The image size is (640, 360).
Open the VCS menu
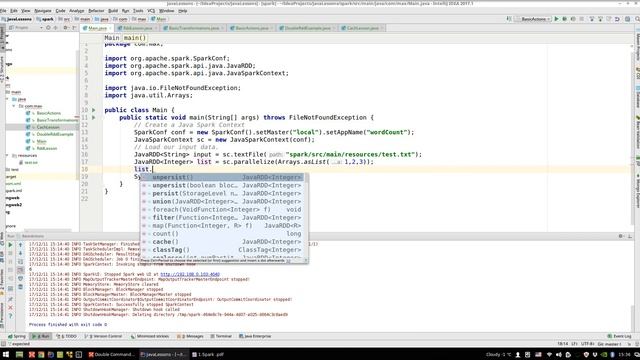pos(151,11)
